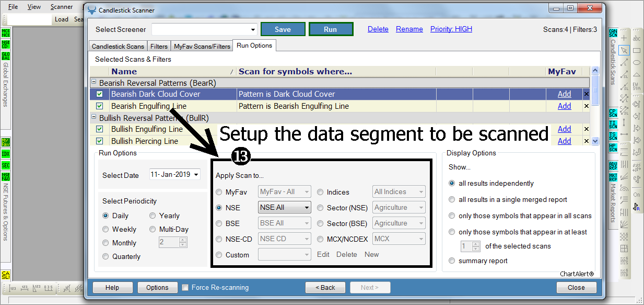Enable the Force Re-scanning checkbox
This screenshot has width=644, height=305.
pos(185,287)
